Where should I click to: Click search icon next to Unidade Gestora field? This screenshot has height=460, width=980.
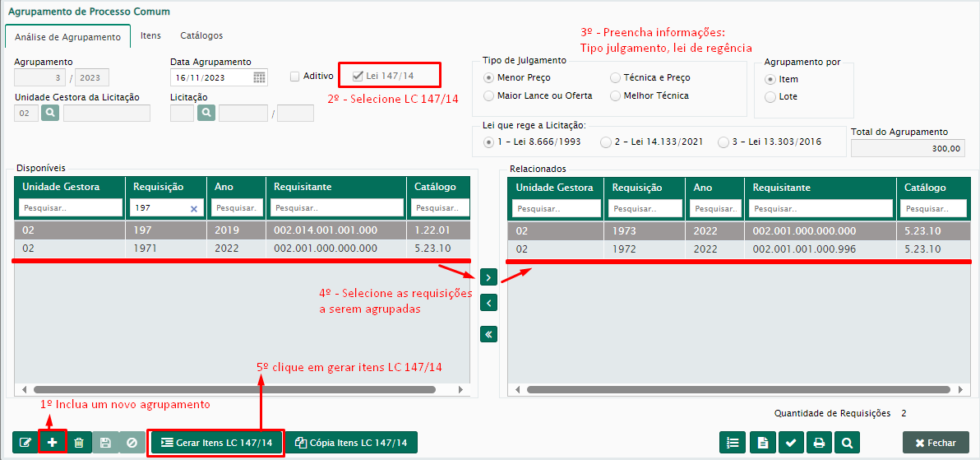tap(50, 113)
